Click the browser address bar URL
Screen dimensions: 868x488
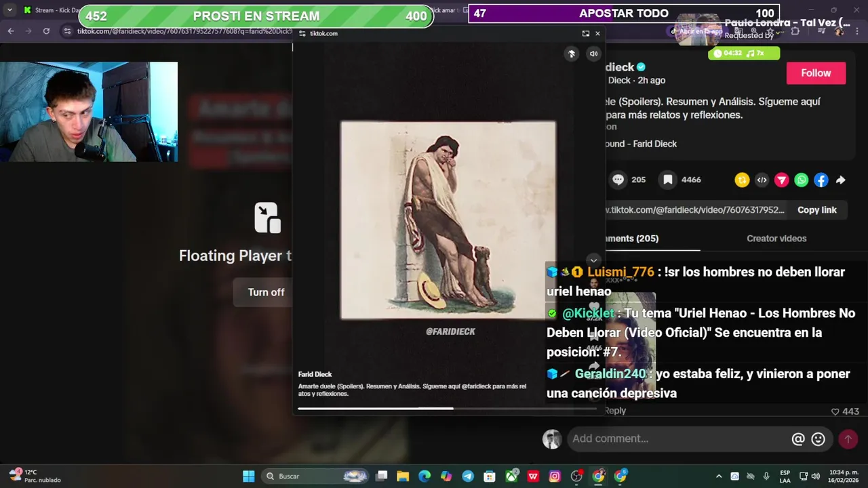[x=184, y=31]
